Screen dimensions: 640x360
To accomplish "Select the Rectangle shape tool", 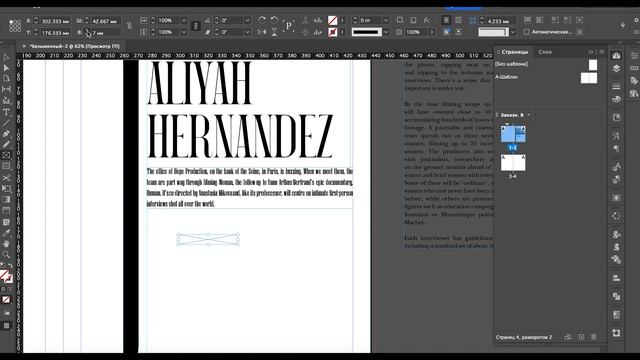I will [6, 166].
